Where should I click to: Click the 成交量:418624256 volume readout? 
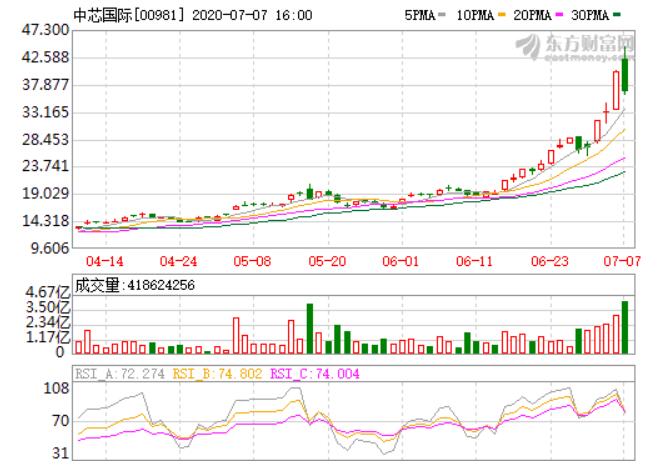(135, 285)
